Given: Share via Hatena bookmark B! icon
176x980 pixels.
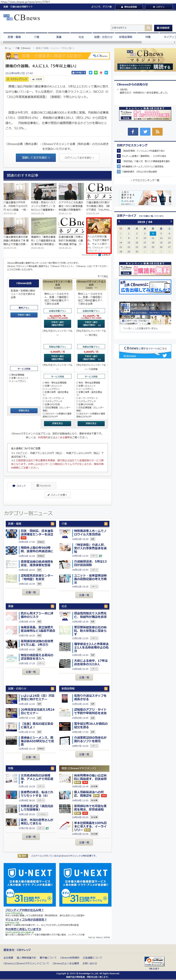Looking at the screenshot, I should pyautogui.click(x=106, y=72).
